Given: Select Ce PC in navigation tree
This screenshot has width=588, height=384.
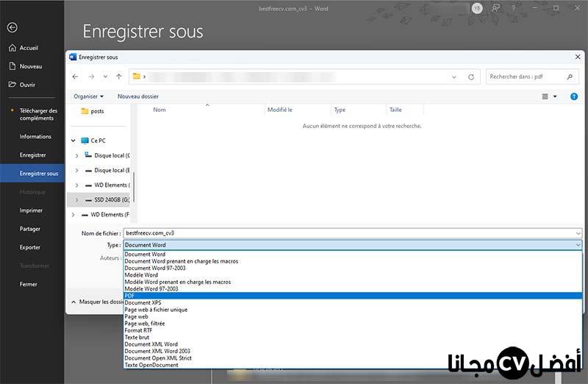Looking at the screenshot, I should point(94,141).
